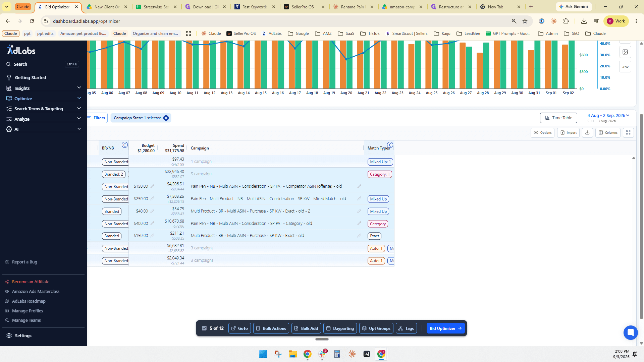Expand the Search Terms & Targeting section
This screenshot has width=644, height=362.
[44, 109]
